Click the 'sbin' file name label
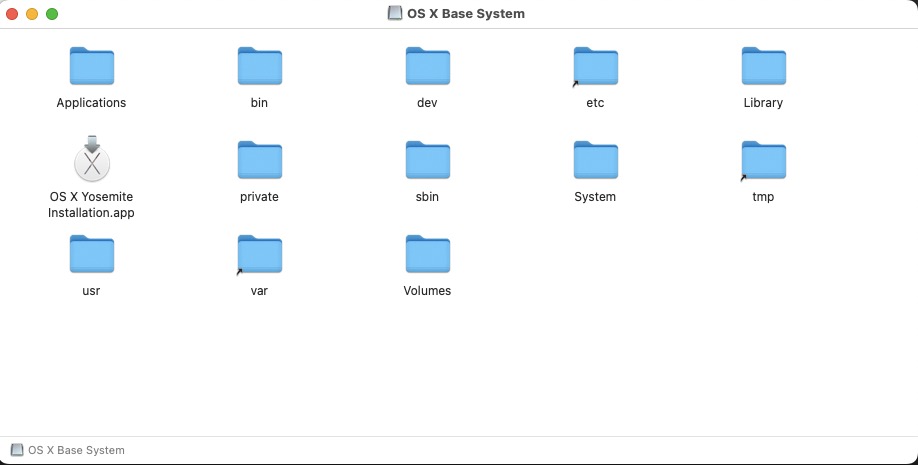 [x=427, y=197]
